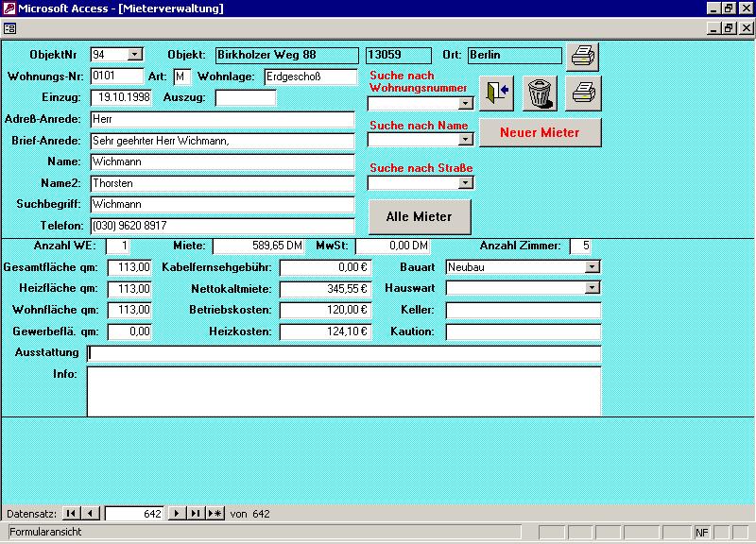Expand Suche nach Straße dropdown
Viewport: 756px width, 544px height.
tap(465, 182)
